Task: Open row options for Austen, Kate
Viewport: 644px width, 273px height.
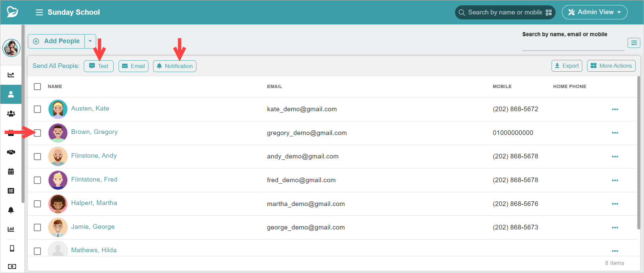Action: [615, 109]
